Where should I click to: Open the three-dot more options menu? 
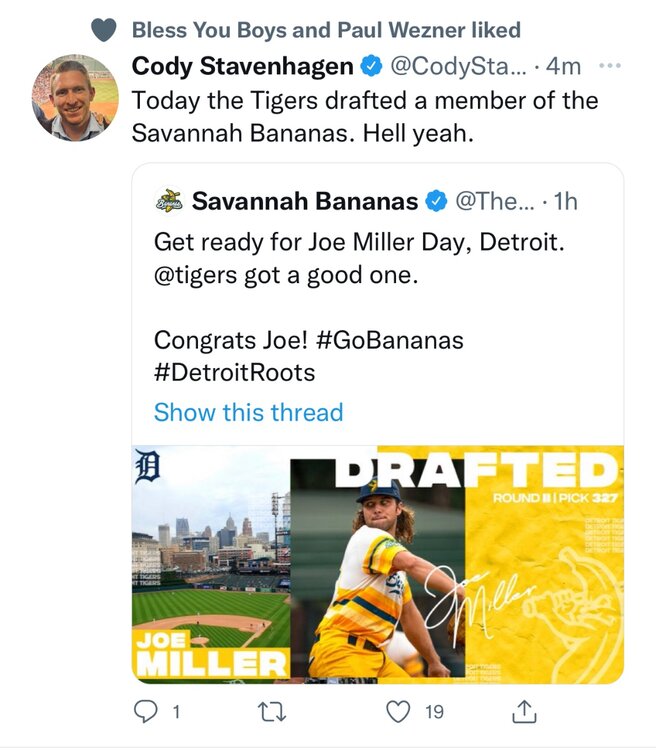610,66
